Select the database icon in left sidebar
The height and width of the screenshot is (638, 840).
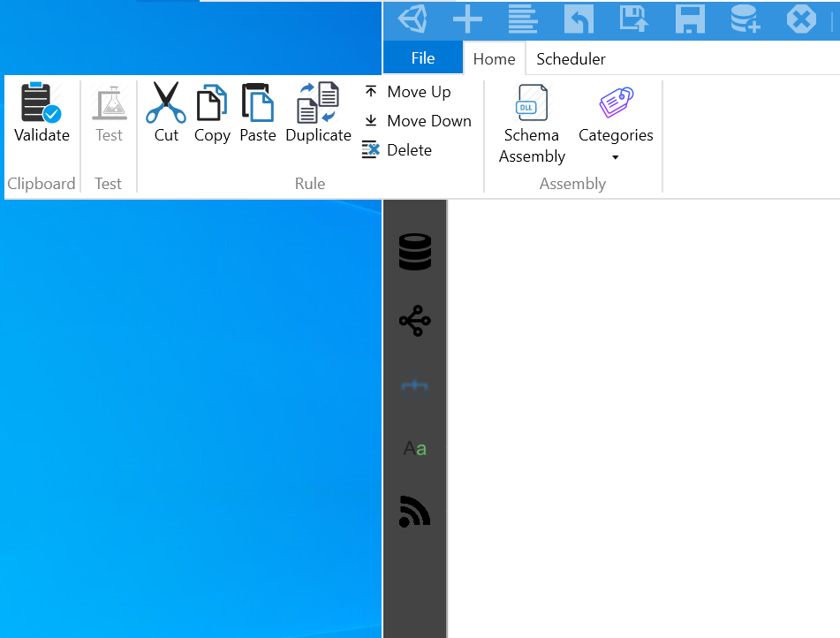(413, 251)
